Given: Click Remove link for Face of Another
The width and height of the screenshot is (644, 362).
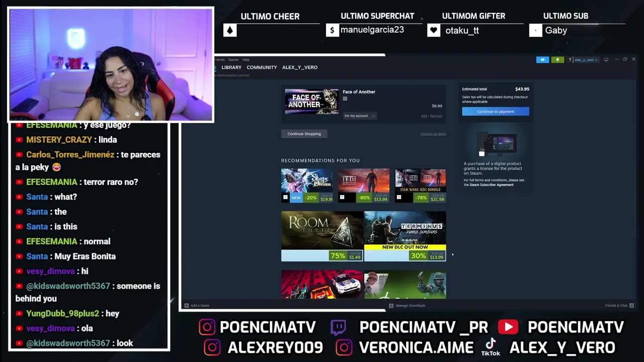Looking at the screenshot, I should (x=436, y=116).
